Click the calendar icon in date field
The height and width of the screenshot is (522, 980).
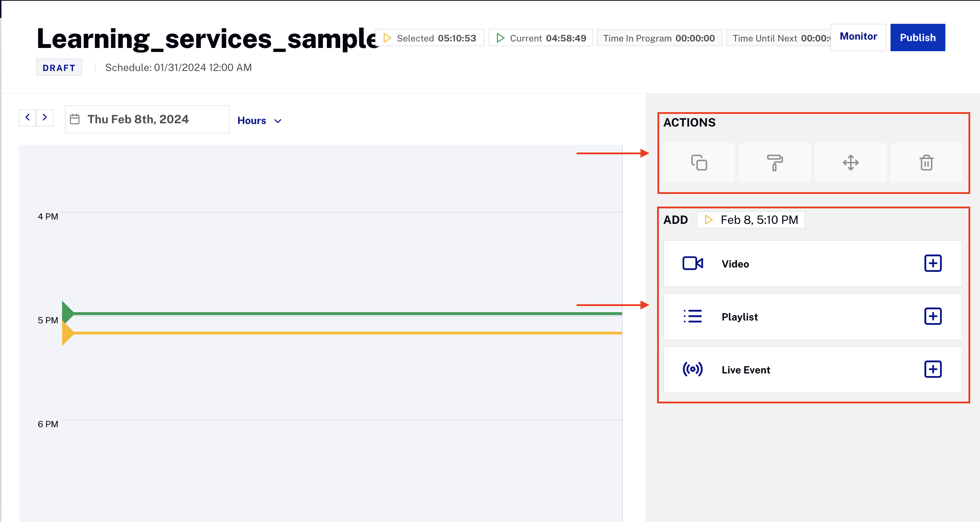75,119
